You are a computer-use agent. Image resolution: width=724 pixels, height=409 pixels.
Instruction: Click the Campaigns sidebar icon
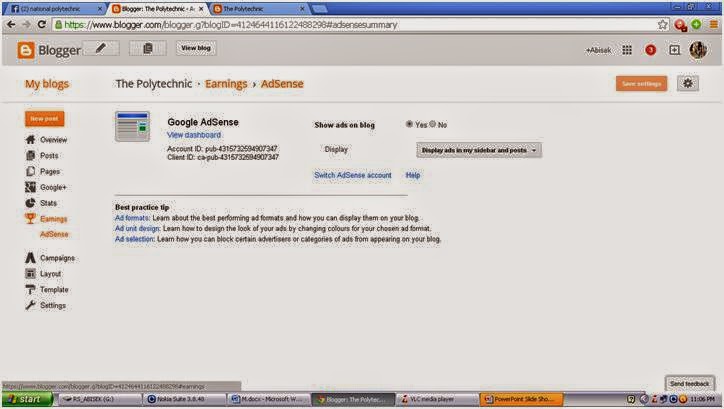(x=30, y=258)
